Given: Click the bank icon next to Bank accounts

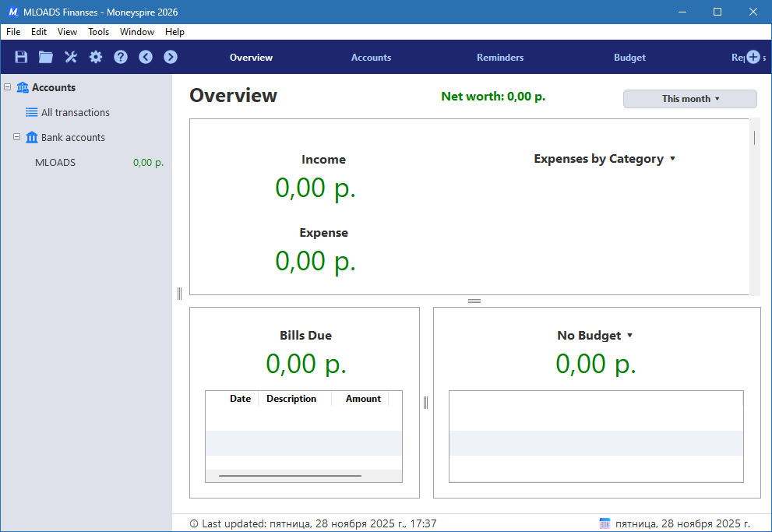Looking at the screenshot, I should [32, 137].
